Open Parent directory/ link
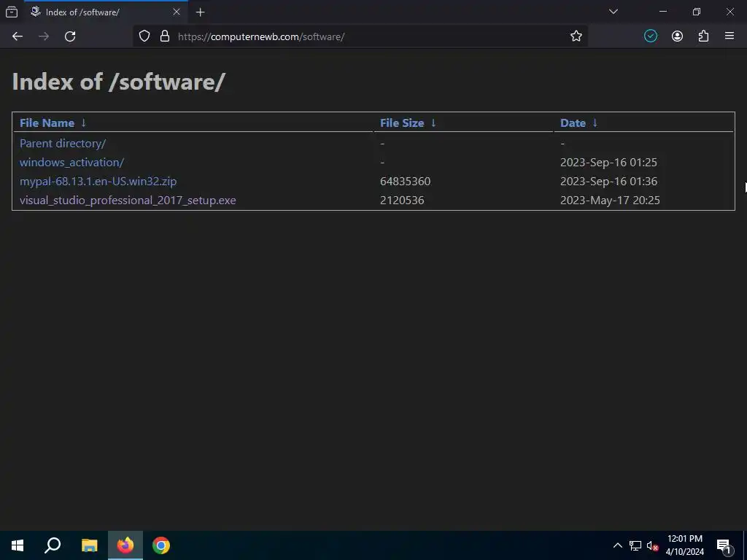 (63, 144)
